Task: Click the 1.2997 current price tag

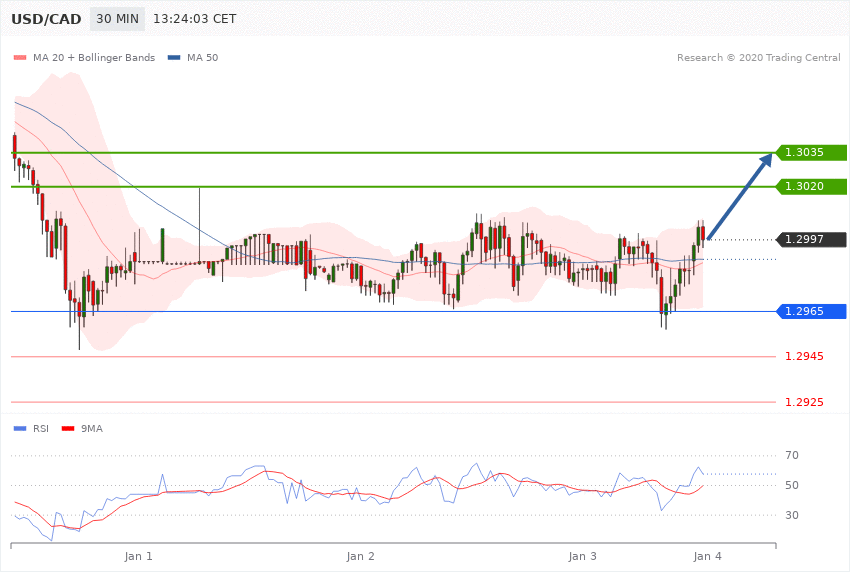Action: tap(812, 239)
